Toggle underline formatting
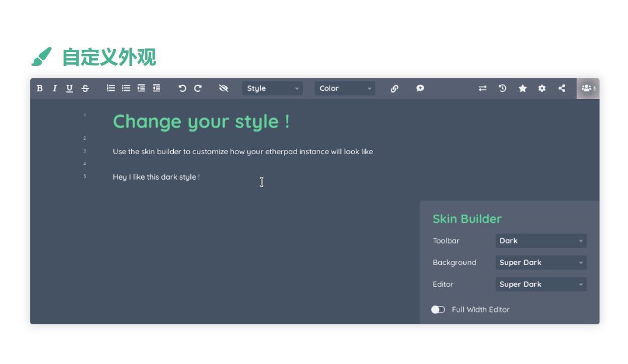 click(69, 88)
